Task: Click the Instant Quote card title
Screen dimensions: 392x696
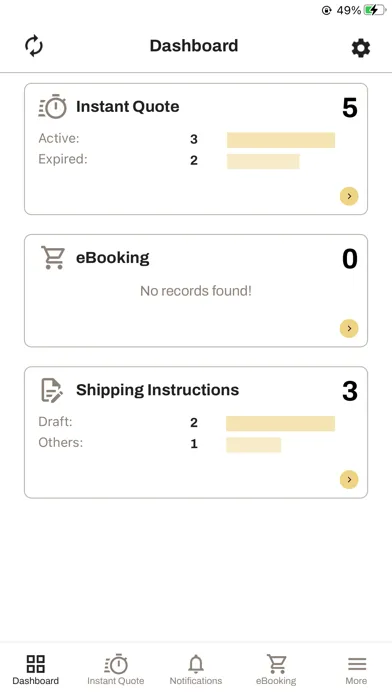Action: tap(127, 107)
